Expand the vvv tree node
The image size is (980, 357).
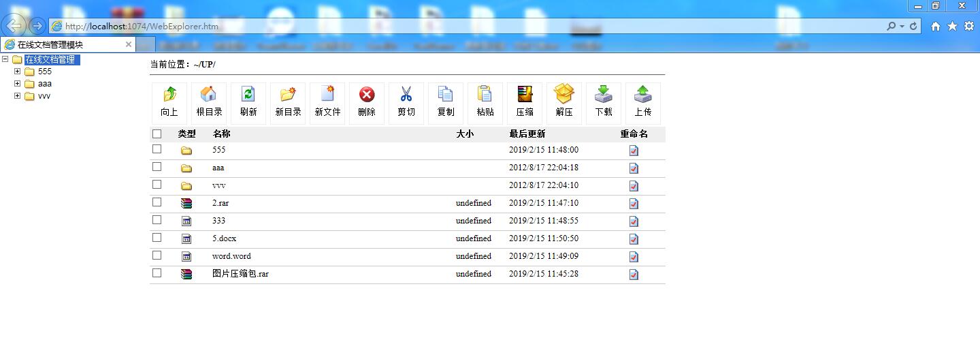(x=18, y=96)
